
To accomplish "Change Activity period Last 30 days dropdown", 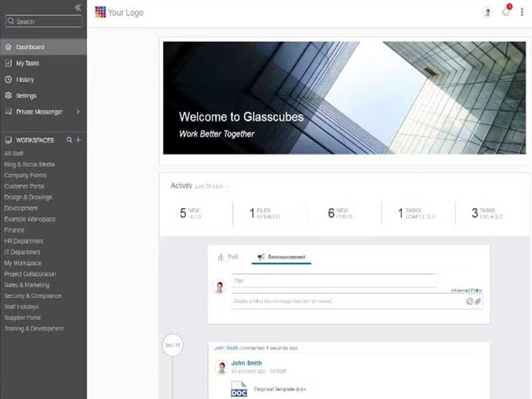I will pos(211,186).
